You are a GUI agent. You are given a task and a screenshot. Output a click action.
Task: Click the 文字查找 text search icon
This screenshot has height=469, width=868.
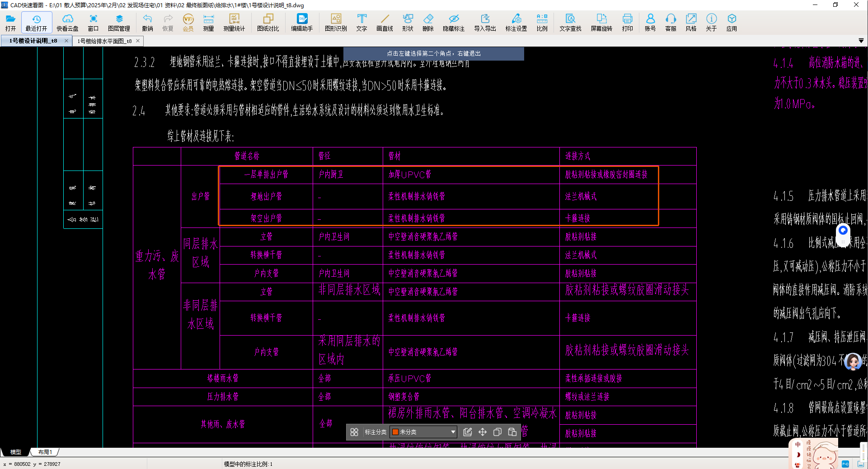pos(570,22)
